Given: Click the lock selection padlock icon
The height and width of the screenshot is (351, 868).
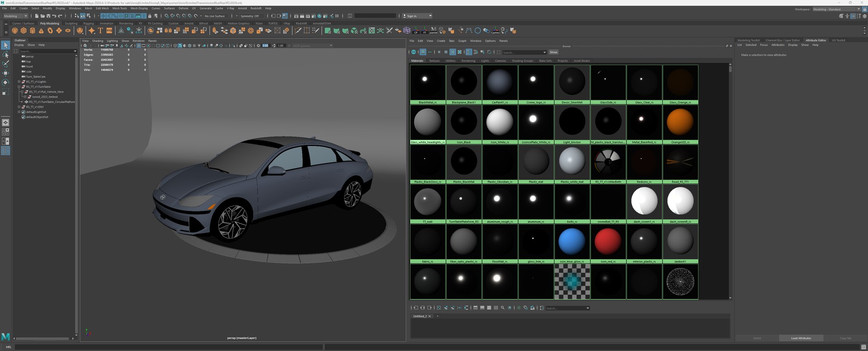Looking at the screenshot, I should coord(150,16).
